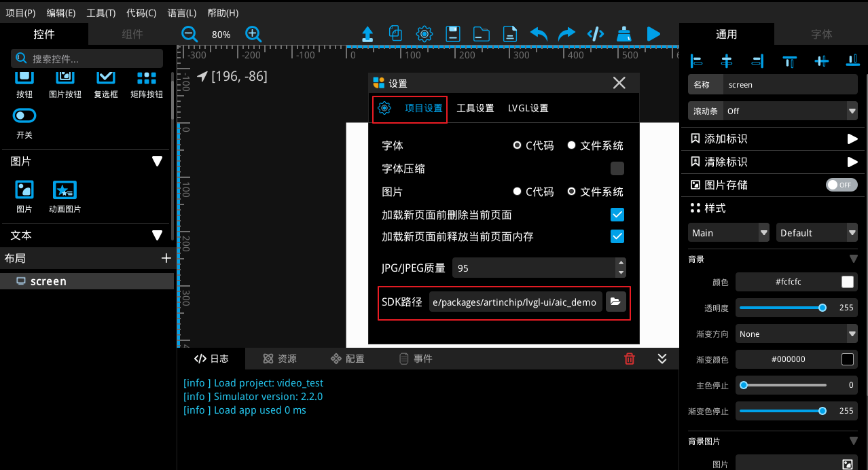This screenshot has height=470, width=868.
Task: Select C代码 for 字体
Action: point(533,145)
